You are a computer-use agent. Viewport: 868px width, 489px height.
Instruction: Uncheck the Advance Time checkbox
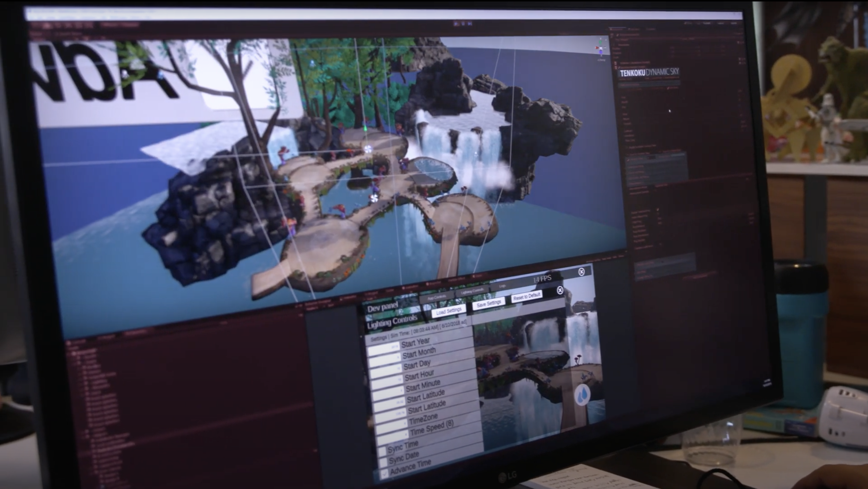(x=385, y=473)
